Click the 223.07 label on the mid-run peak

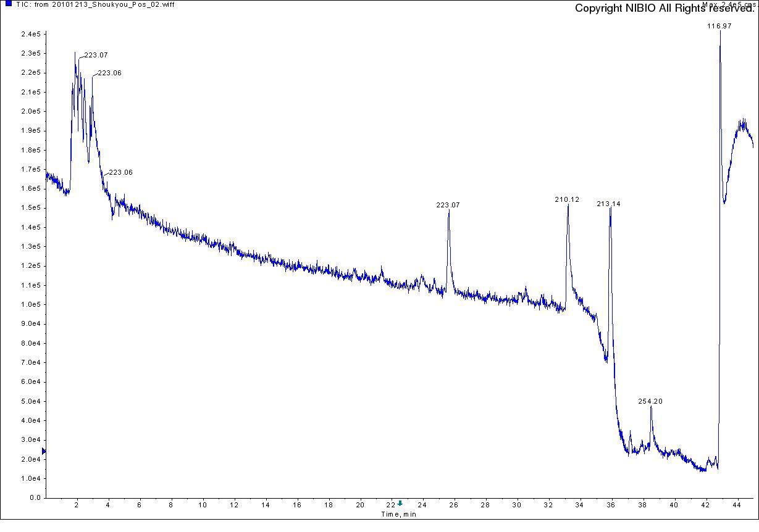[x=448, y=205]
